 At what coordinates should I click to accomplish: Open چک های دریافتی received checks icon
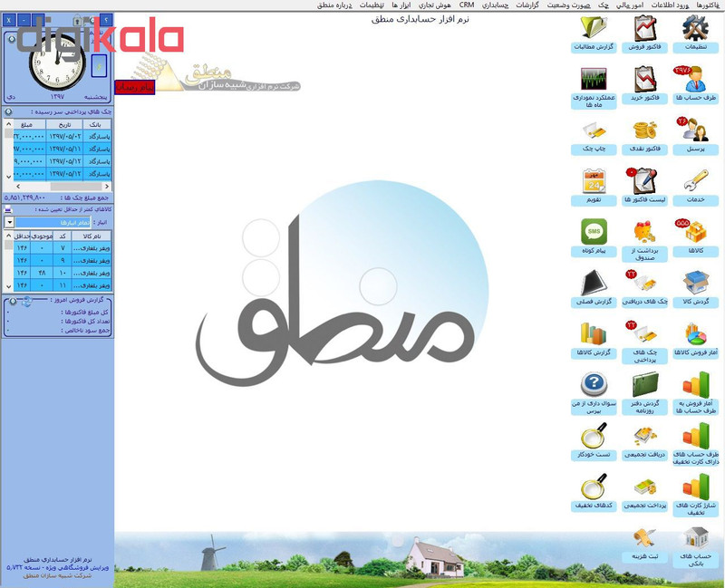coord(644,283)
